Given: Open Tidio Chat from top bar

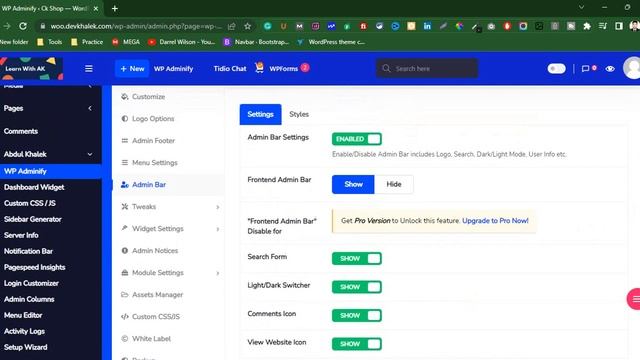Looking at the screenshot, I should (230, 69).
